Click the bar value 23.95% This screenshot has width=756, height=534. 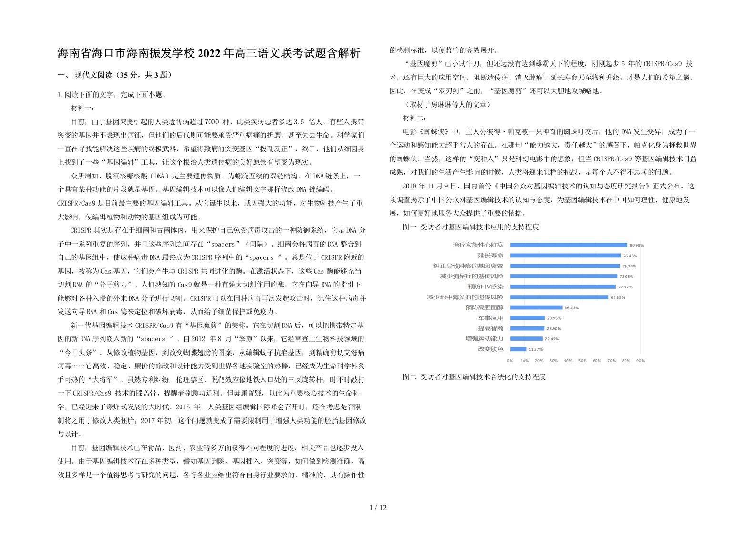click(x=554, y=318)
